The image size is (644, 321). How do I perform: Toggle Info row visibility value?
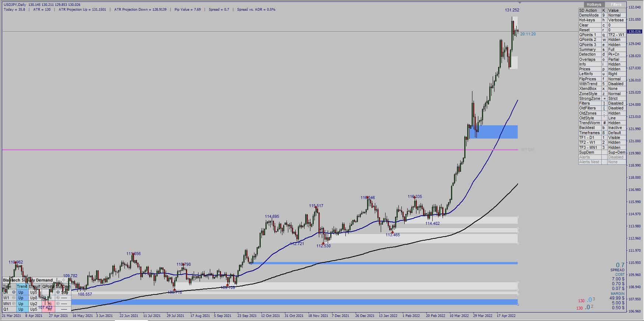616,64
